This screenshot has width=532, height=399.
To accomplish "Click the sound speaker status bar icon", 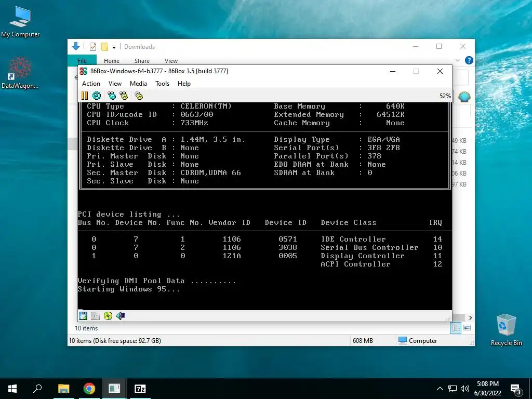I will click(121, 316).
